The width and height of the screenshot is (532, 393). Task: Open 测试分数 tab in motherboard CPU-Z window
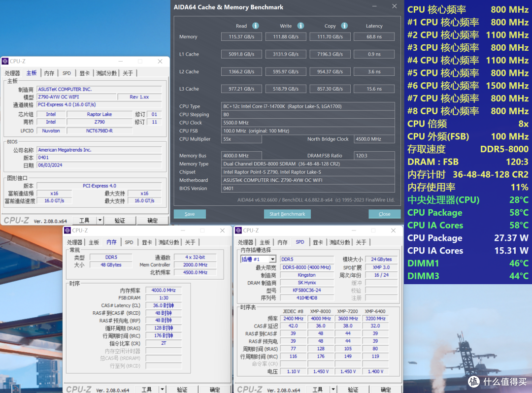click(x=106, y=73)
